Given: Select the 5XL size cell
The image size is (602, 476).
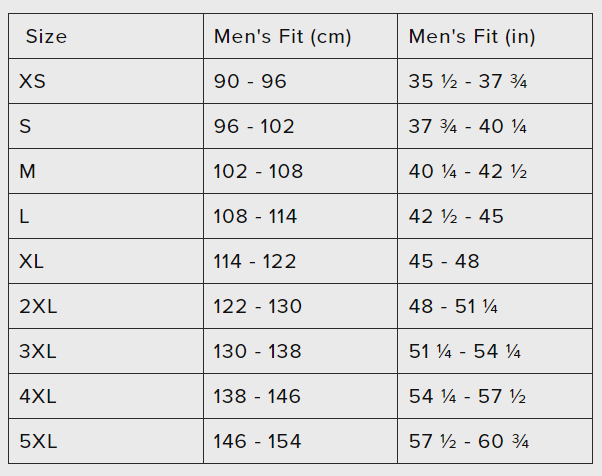Looking at the screenshot, I should point(38,441).
